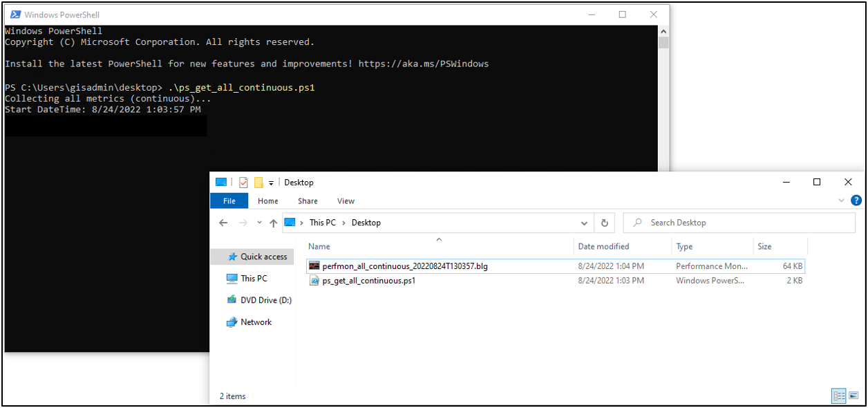
Task: Open the perfmon_all_continuous .blg file icon
Action: click(314, 266)
